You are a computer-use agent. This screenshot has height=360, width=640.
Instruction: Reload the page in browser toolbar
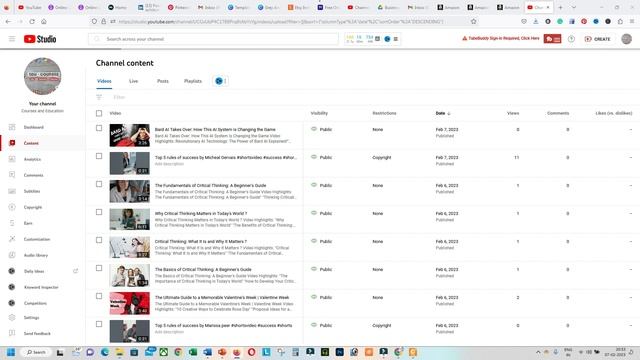(32, 21)
